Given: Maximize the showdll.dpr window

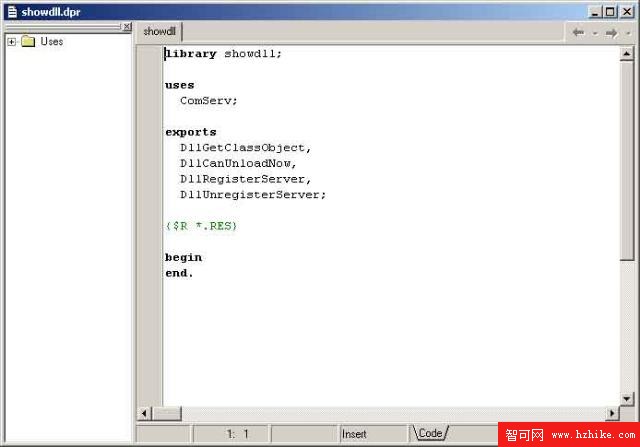Looking at the screenshot, I should 610,12.
